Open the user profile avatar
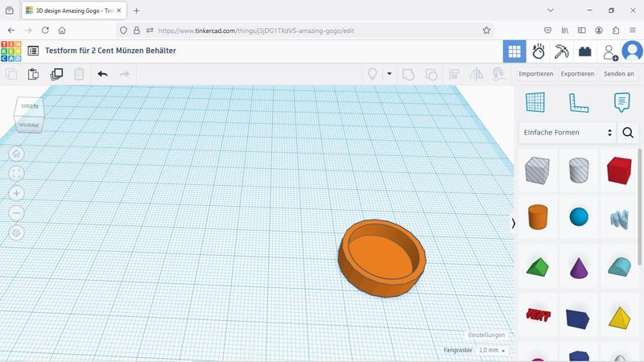Screen dimensions: 644x362 633,51
